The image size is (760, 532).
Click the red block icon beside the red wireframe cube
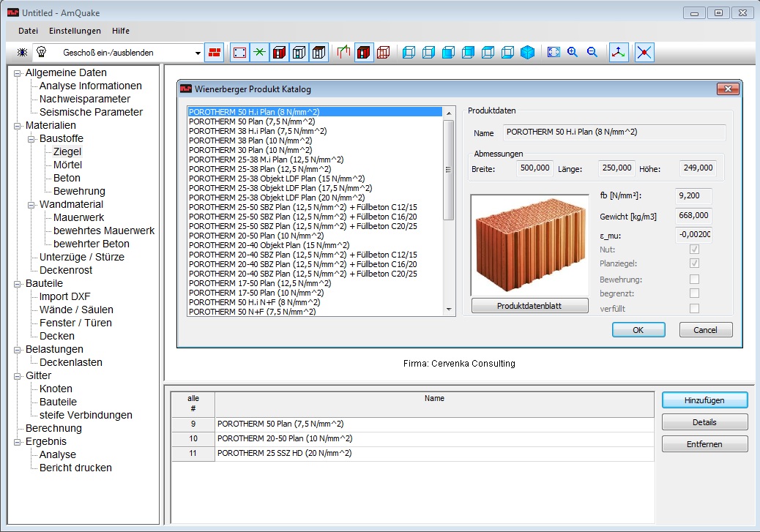(363, 53)
